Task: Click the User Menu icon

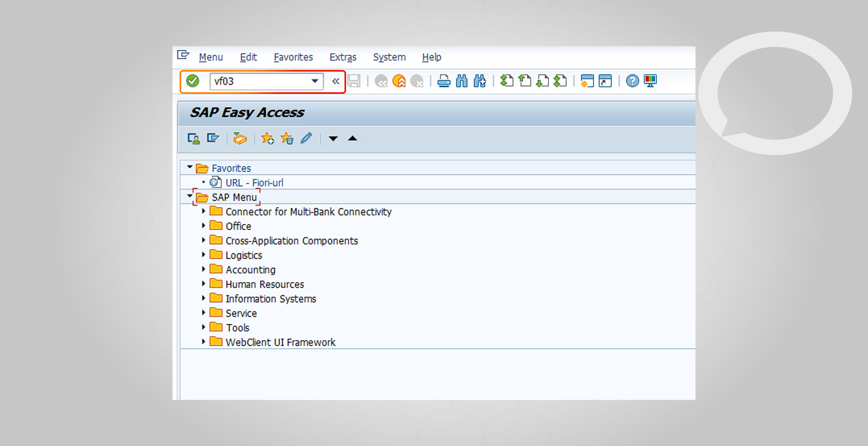Action: (194, 138)
